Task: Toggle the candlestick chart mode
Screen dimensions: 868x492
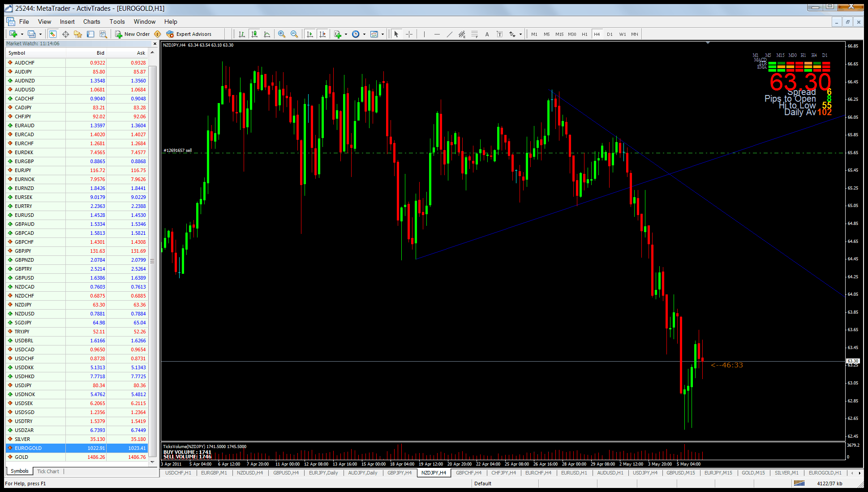Action: [254, 34]
